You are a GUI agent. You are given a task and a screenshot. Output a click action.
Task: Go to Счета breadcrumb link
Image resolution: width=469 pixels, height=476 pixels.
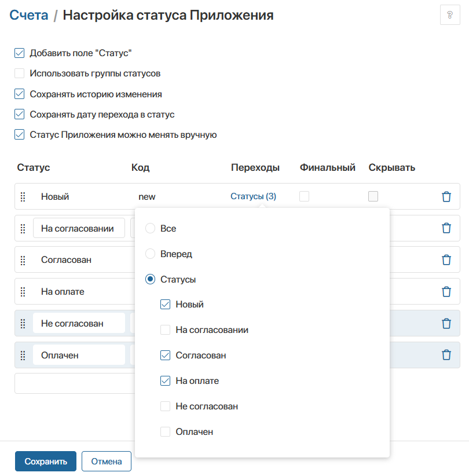[x=29, y=15]
